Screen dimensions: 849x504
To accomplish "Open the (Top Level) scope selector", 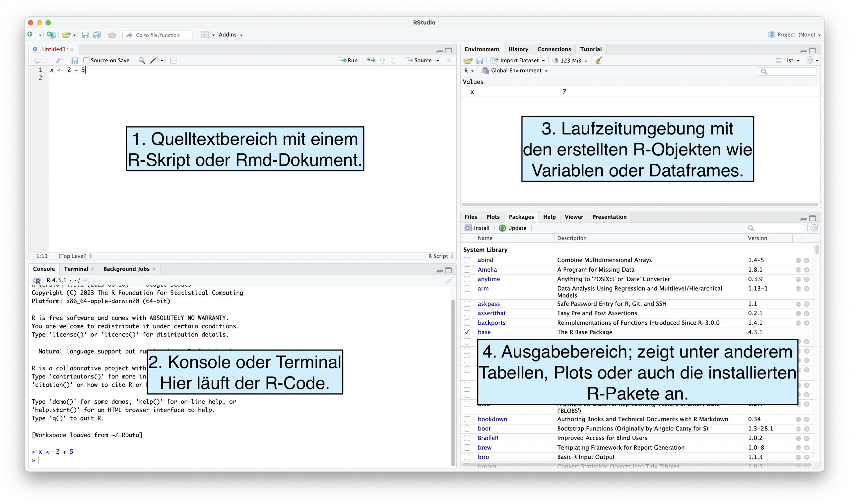I will 75,256.
